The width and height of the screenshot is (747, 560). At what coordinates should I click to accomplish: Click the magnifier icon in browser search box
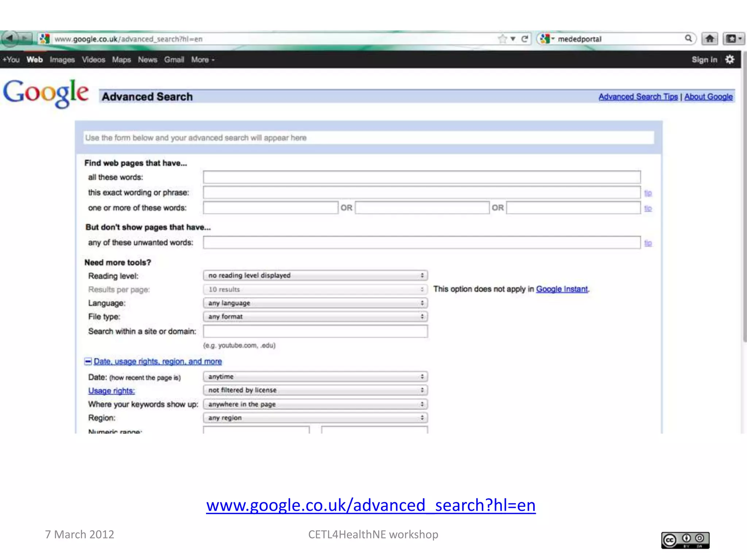[x=688, y=38]
